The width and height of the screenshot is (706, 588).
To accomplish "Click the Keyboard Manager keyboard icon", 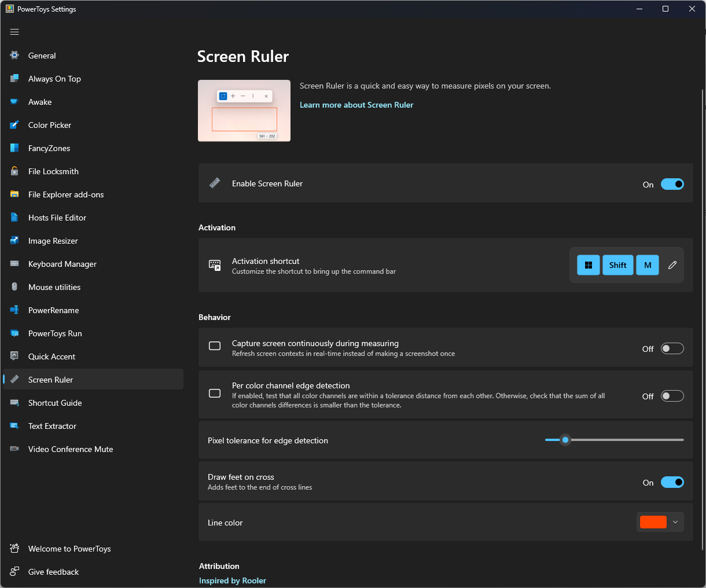I will pyautogui.click(x=13, y=264).
